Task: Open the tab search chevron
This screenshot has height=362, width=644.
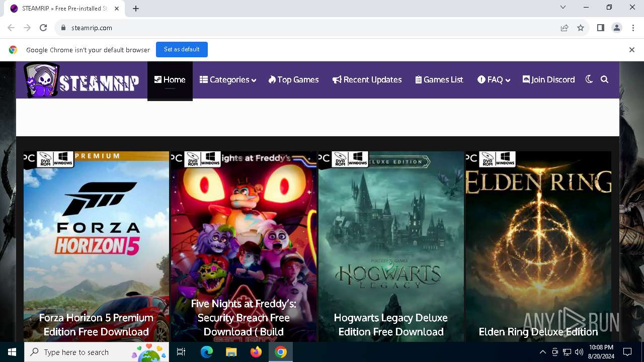Action: pyautogui.click(x=563, y=7)
